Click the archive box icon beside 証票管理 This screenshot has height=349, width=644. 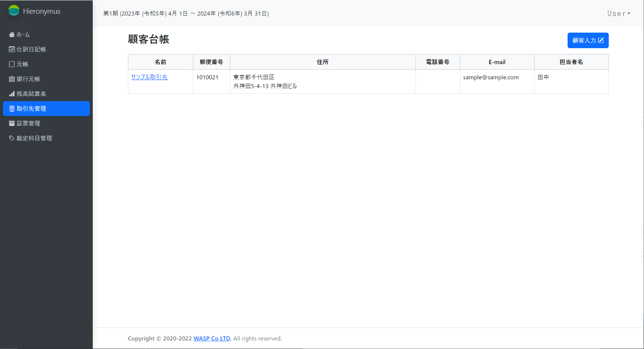tap(12, 123)
